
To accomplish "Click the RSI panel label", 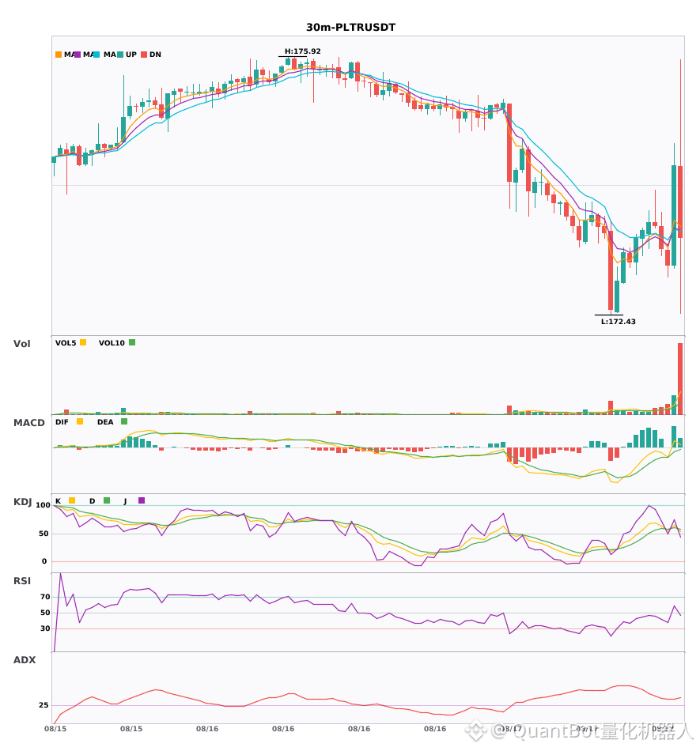I will coord(22,581).
